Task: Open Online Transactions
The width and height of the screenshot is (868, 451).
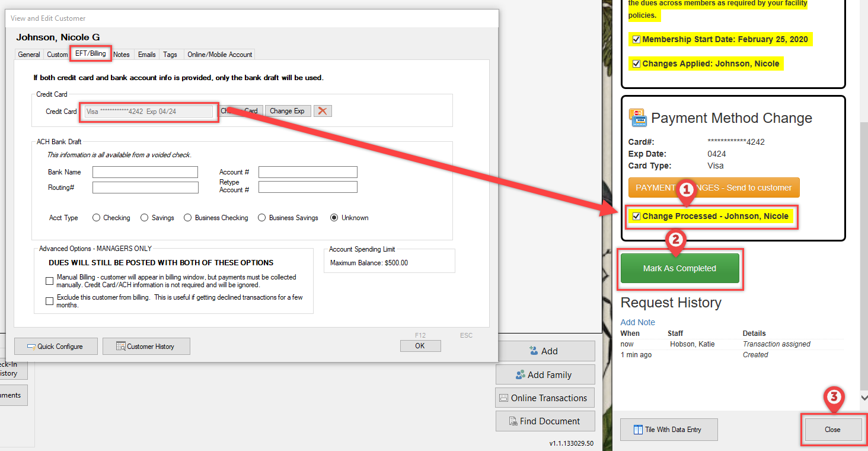Action: pyautogui.click(x=545, y=398)
